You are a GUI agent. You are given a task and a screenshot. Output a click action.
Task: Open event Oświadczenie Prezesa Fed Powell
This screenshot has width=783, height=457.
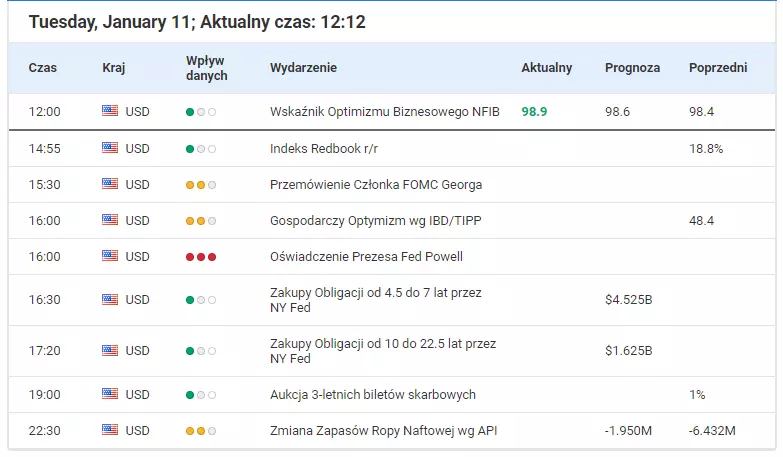click(x=367, y=256)
